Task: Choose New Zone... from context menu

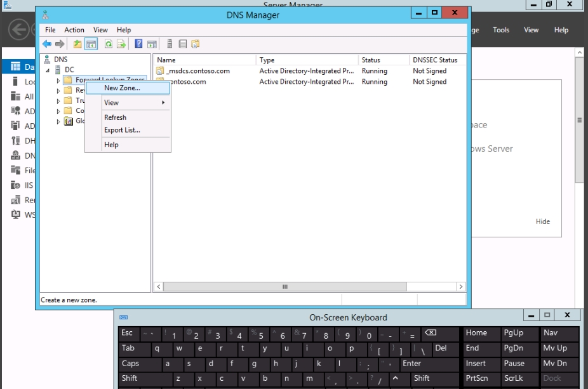Action: [x=128, y=88]
